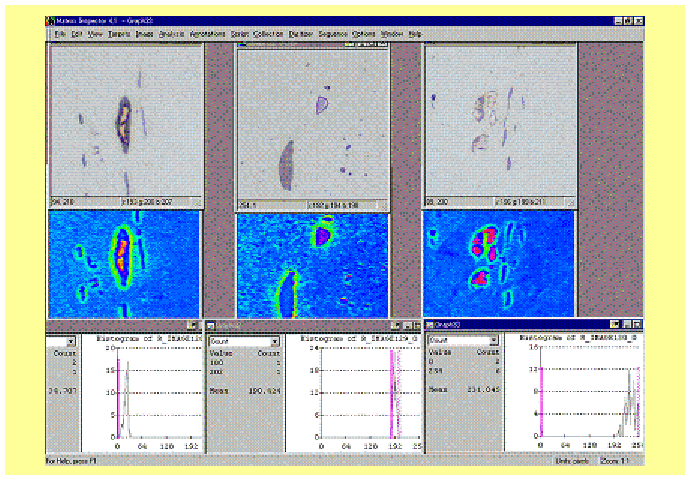Click the Matrox Inspector application icon in title bar
The image size is (690, 480).
click(51, 21)
